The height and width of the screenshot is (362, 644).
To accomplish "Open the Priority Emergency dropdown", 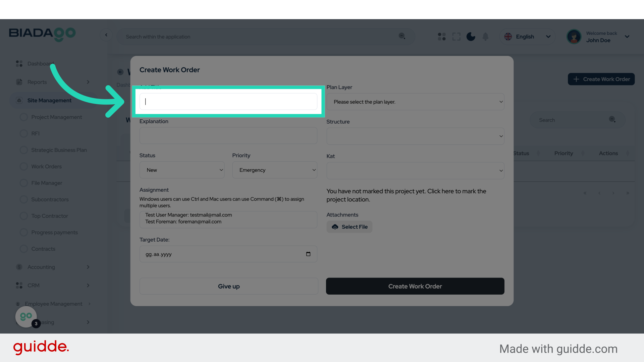I will tap(274, 170).
